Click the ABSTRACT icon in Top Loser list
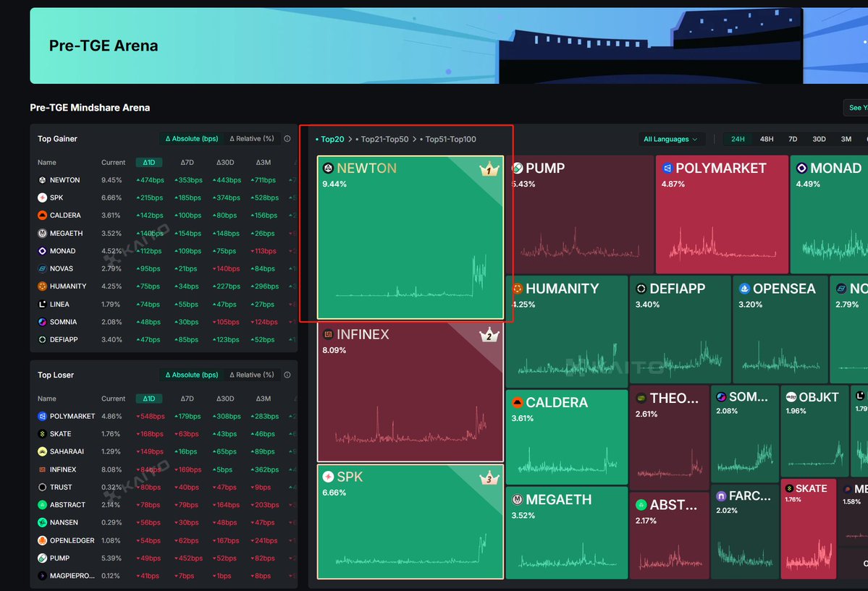This screenshot has height=591, width=868. (x=42, y=505)
